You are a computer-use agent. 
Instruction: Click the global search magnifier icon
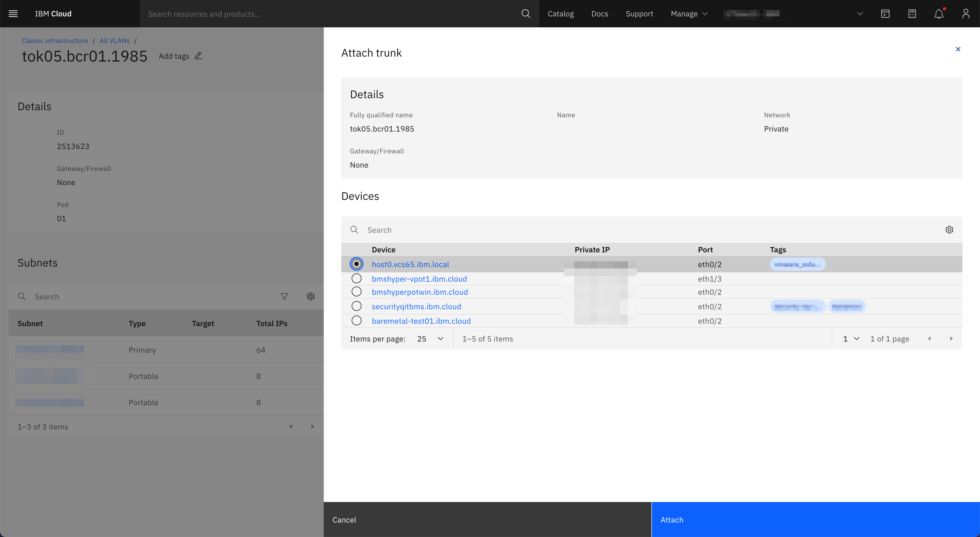(x=526, y=14)
